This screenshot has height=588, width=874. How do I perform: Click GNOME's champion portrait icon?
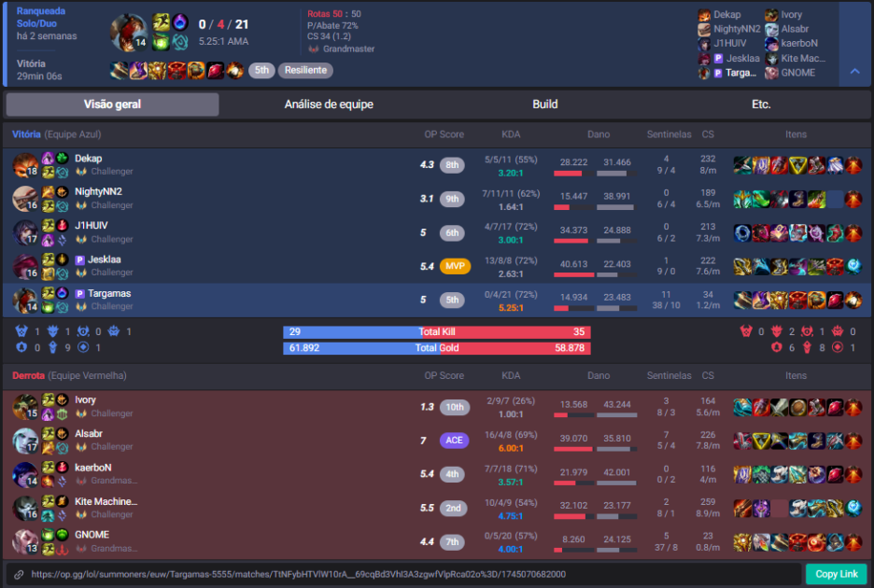pyautogui.click(x=24, y=541)
